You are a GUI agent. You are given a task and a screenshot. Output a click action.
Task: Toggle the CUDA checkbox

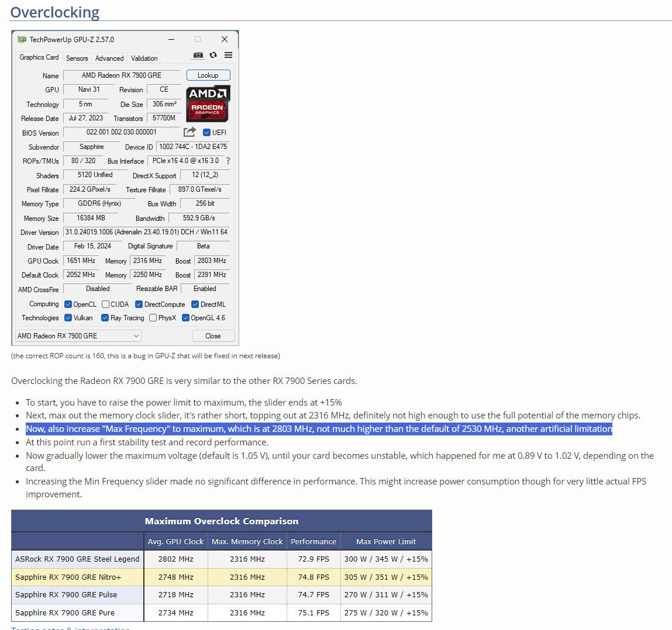pyautogui.click(x=105, y=304)
